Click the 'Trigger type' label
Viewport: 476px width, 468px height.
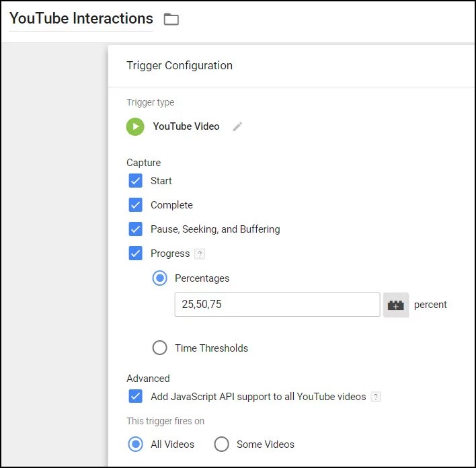coord(151,102)
